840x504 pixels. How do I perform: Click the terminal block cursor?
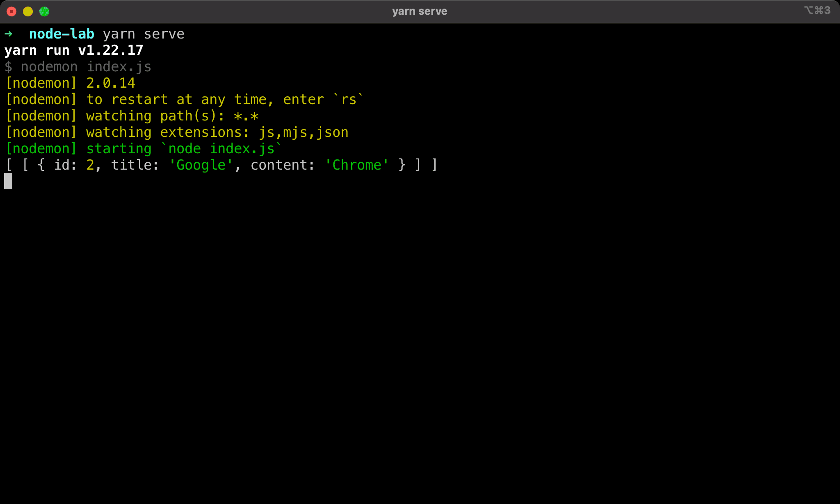(8, 181)
